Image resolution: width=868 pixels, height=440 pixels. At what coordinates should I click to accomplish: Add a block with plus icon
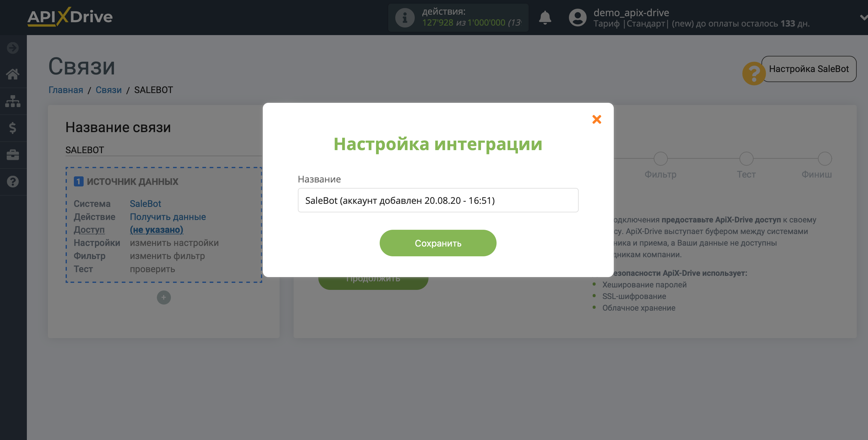pos(164,298)
